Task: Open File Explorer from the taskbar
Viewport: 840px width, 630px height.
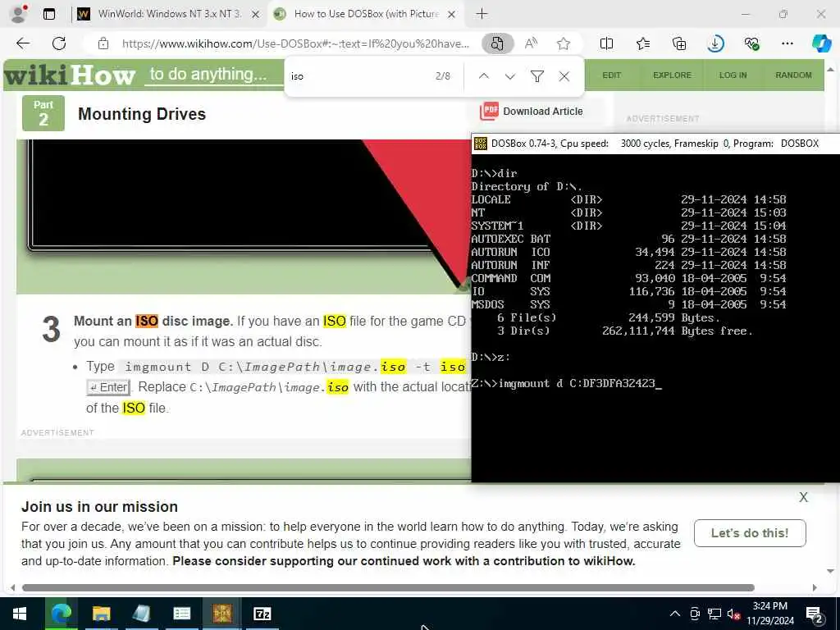Action: 101,614
